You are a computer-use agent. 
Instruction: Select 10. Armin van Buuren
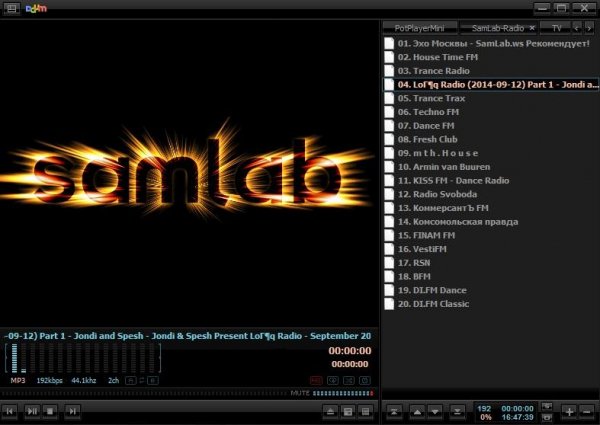tap(491, 167)
